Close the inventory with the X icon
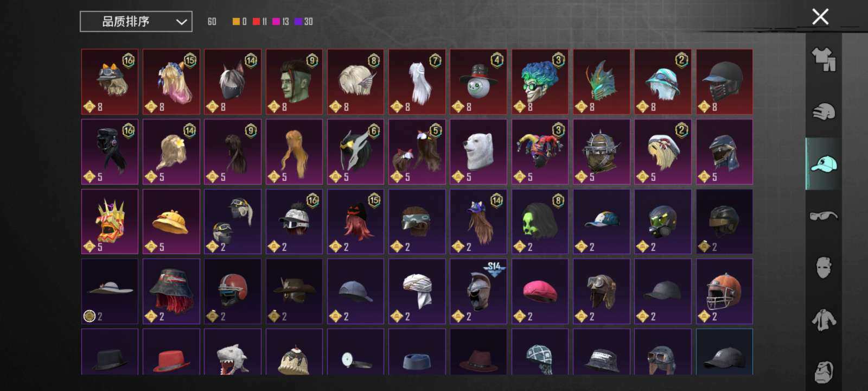This screenshot has width=868, height=391. pos(820,17)
